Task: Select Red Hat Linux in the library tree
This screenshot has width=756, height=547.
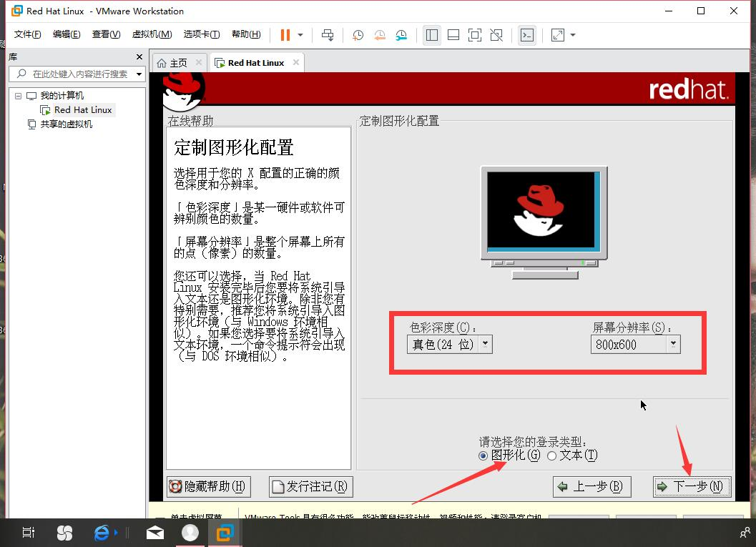Action: coord(83,110)
